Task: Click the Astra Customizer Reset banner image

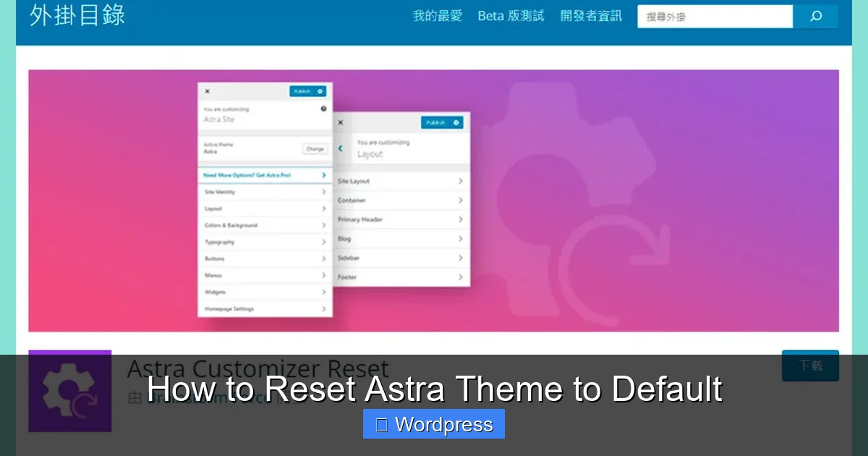Action: [434, 200]
